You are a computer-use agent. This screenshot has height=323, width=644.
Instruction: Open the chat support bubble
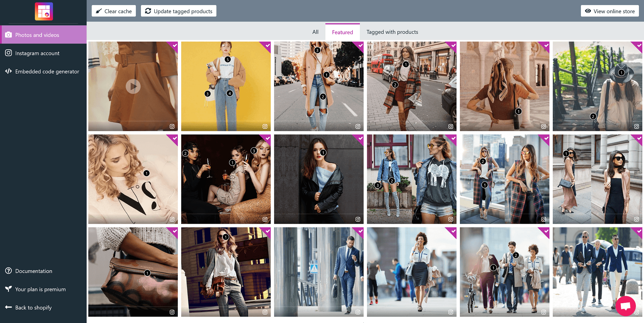click(x=626, y=306)
